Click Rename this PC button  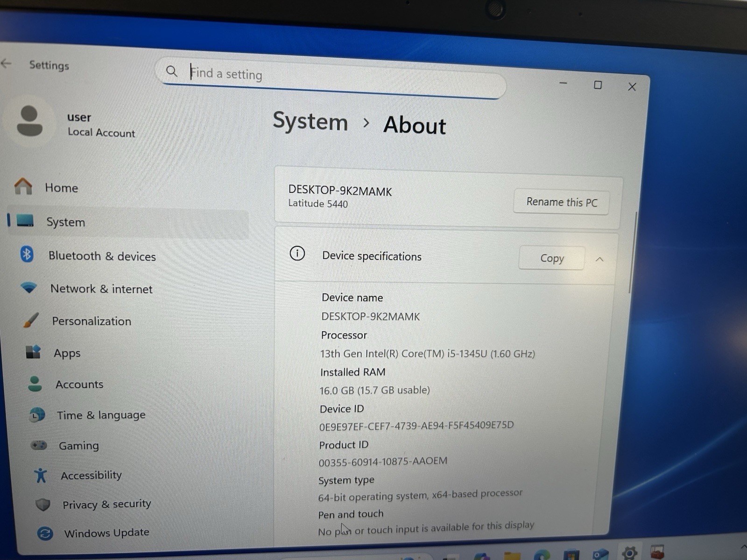pyautogui.click(x=561, y=202)
